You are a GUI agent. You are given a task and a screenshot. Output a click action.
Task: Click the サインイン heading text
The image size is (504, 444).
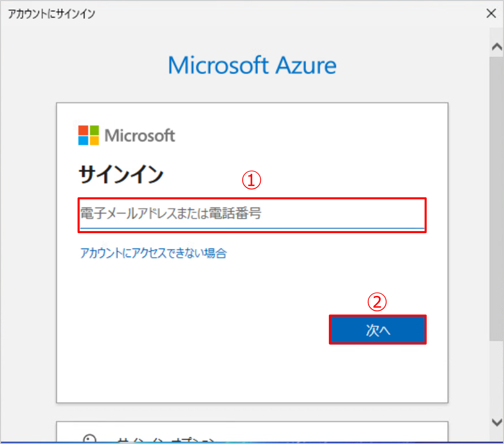coord(121,175)
